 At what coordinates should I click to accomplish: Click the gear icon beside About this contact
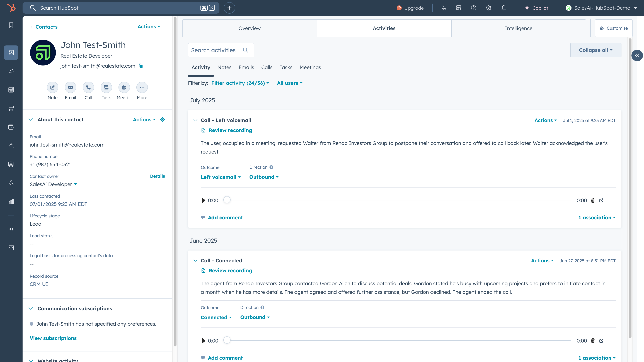tap(163, 120)
